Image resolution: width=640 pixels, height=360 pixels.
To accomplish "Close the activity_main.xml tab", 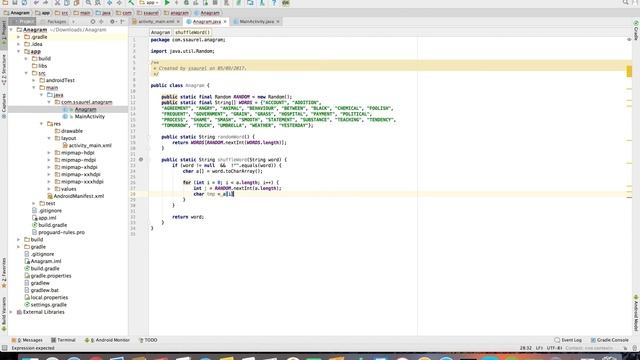I will click(178, 22).
